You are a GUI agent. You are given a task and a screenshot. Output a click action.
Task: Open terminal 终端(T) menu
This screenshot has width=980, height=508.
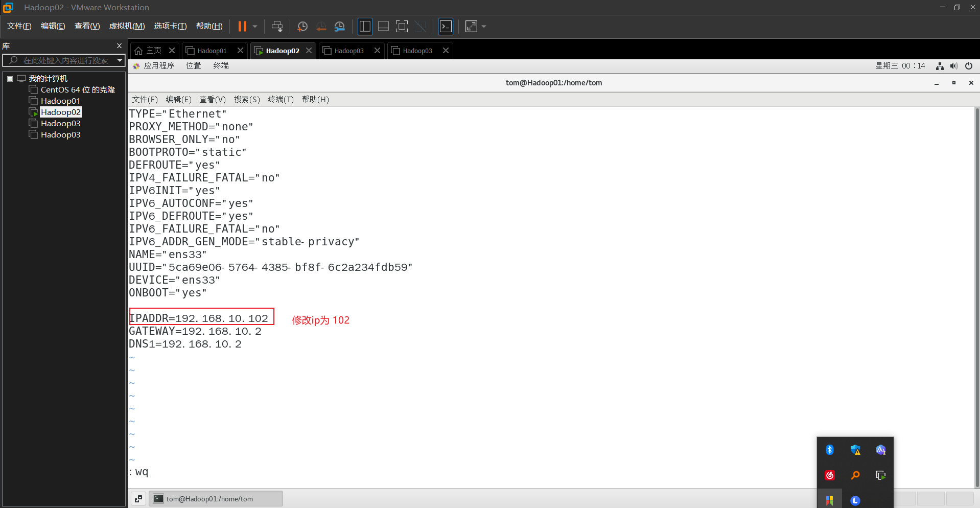pos(281,100)
